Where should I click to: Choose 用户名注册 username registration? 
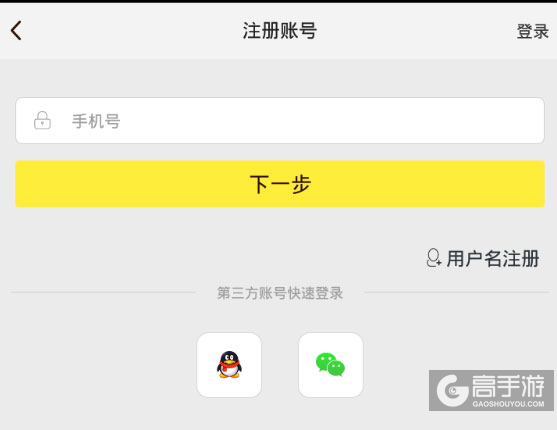pos(493,258)
